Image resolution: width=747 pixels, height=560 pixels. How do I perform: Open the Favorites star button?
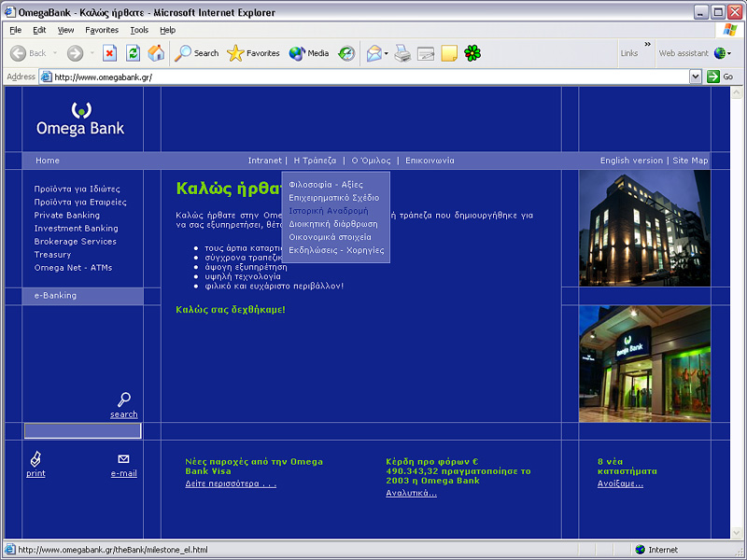click(x=253, y=53)
